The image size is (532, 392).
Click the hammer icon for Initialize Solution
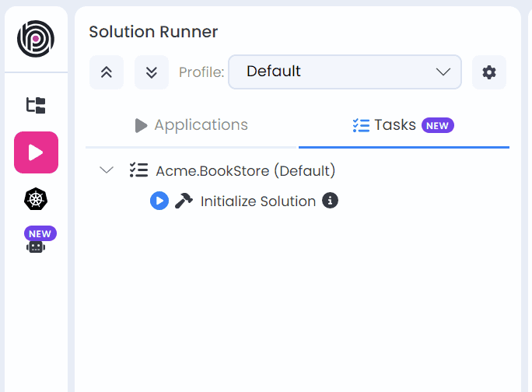pyautogui.click(x=184, y=201)
